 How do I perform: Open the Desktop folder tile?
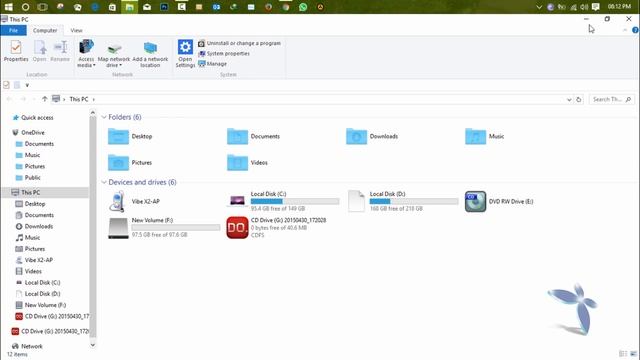point(130,136)
